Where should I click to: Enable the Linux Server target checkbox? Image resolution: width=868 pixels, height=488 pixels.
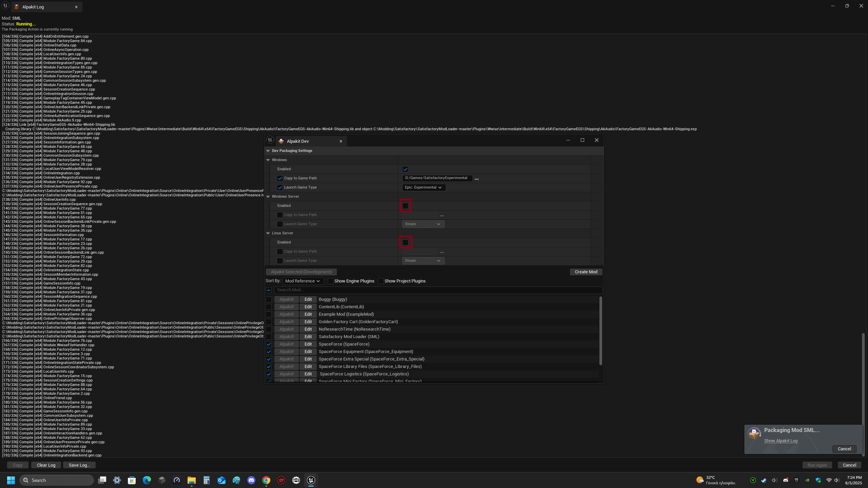pyautogui.click(x=405, y=242)
